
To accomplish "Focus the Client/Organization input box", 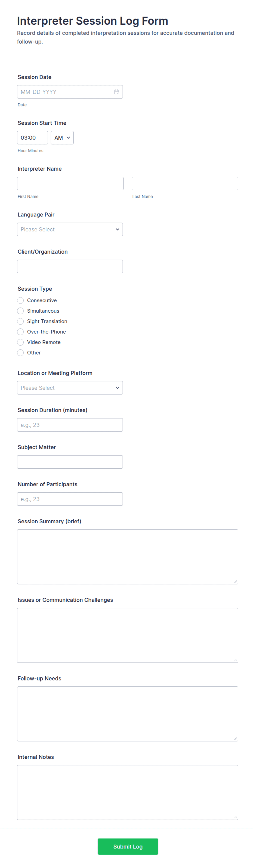I will pos(70,266).
